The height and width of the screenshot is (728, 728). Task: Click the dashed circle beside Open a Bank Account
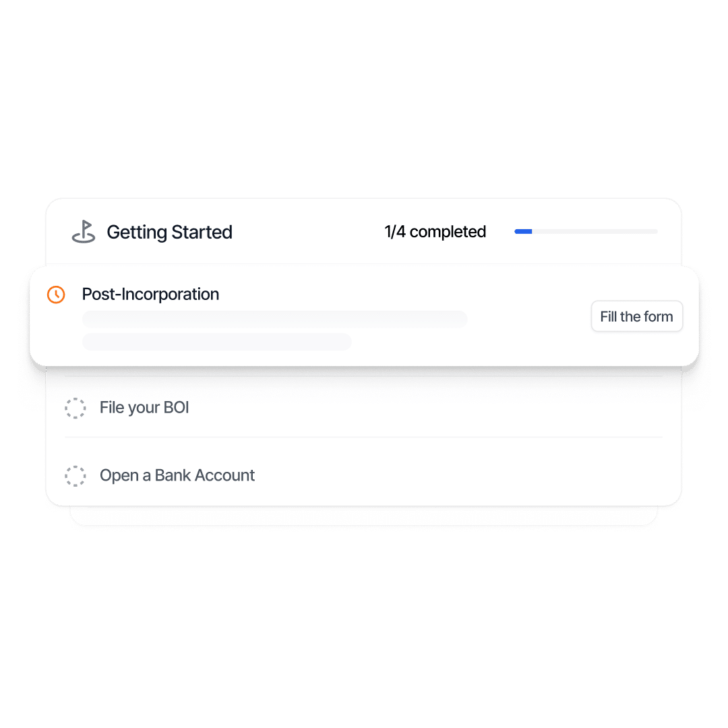(75, 475)
